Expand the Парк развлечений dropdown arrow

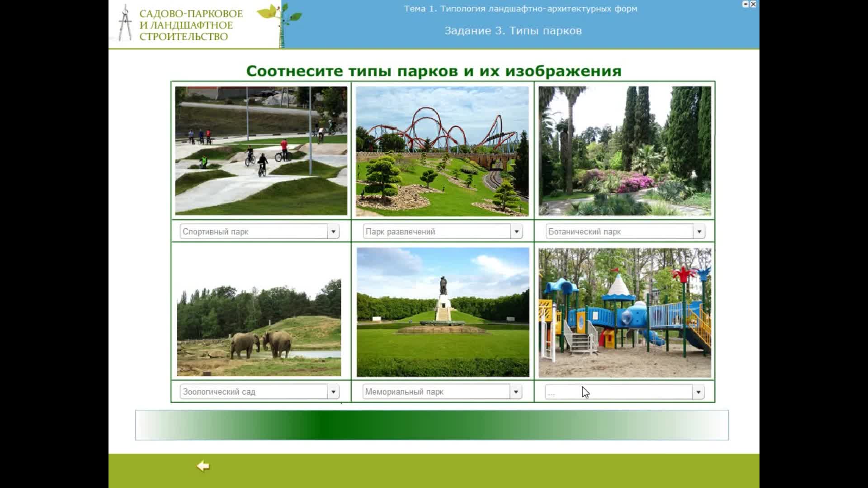click(516, 232)
